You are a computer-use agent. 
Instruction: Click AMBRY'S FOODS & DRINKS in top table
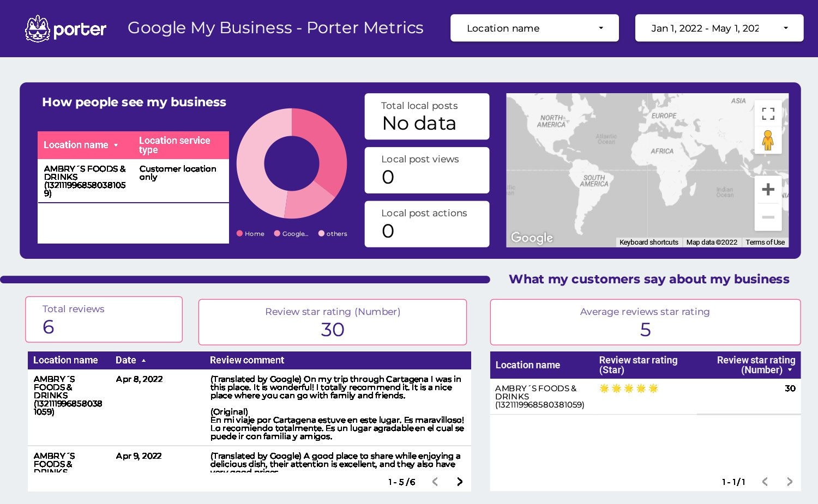click(85, 181)
